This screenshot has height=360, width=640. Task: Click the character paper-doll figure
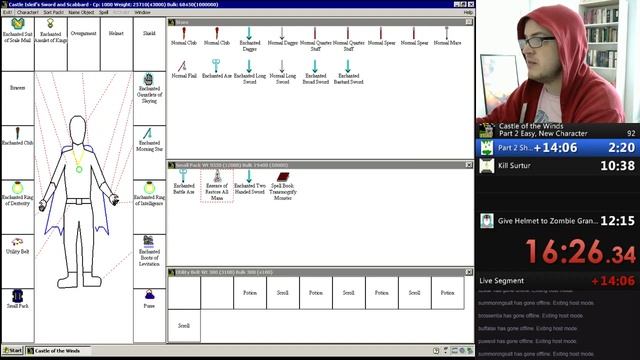coord(78,202)
